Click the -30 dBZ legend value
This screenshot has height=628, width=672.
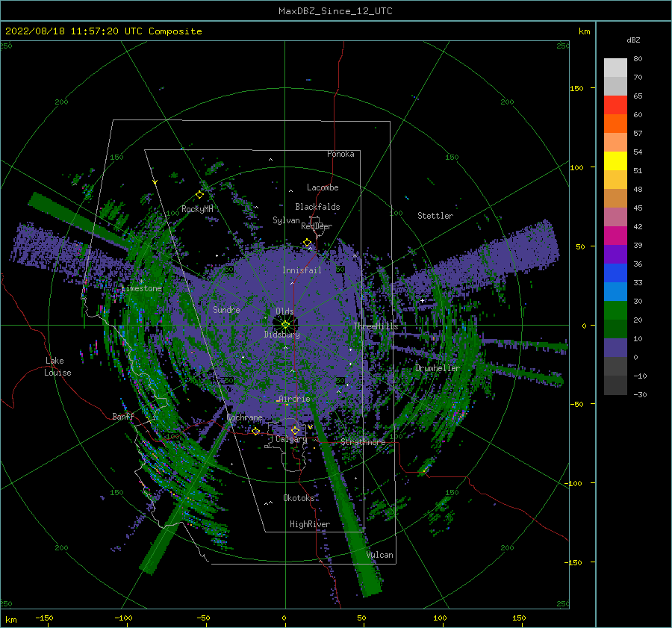point(640,394)
